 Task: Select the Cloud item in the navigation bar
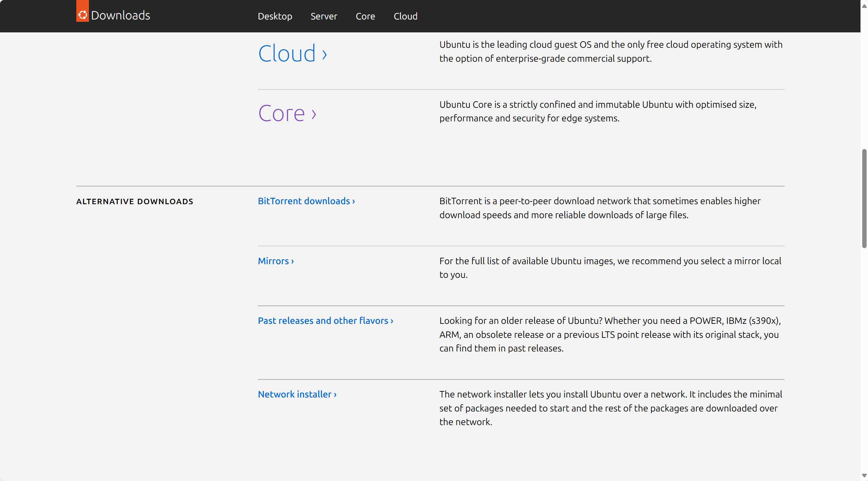tap(405, 16)
